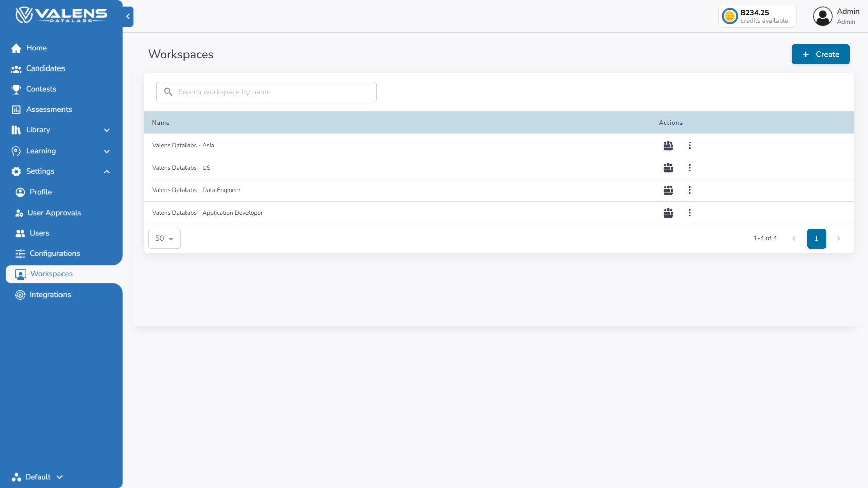Expand the Library section
Image resolution: width=868 pixels, height=488 pixels.
coord(107,130)
